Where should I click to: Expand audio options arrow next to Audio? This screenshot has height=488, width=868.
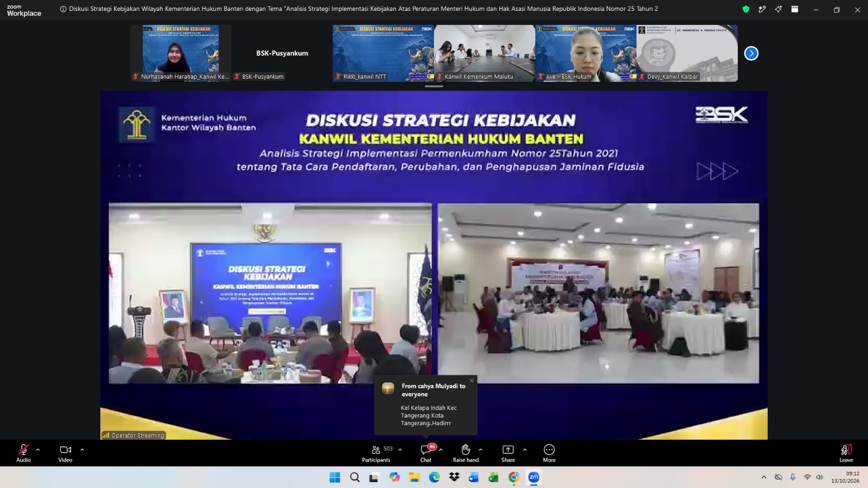point(38,450)
